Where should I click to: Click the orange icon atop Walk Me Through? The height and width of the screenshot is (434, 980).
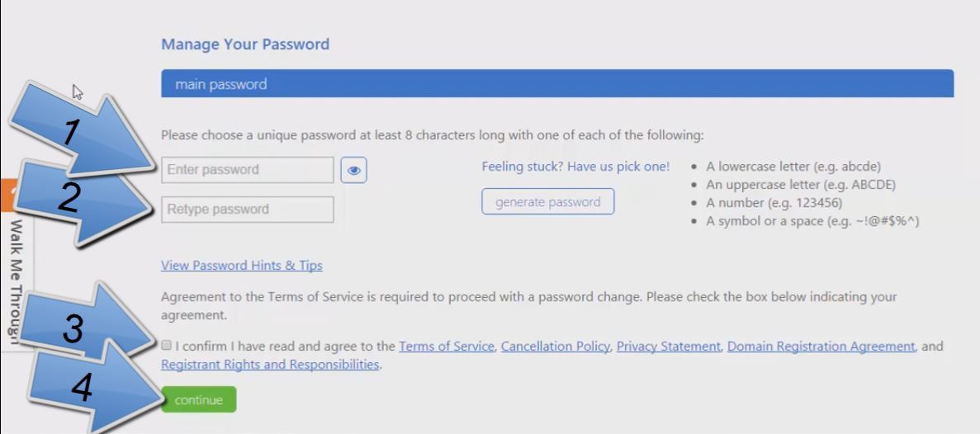7,195
